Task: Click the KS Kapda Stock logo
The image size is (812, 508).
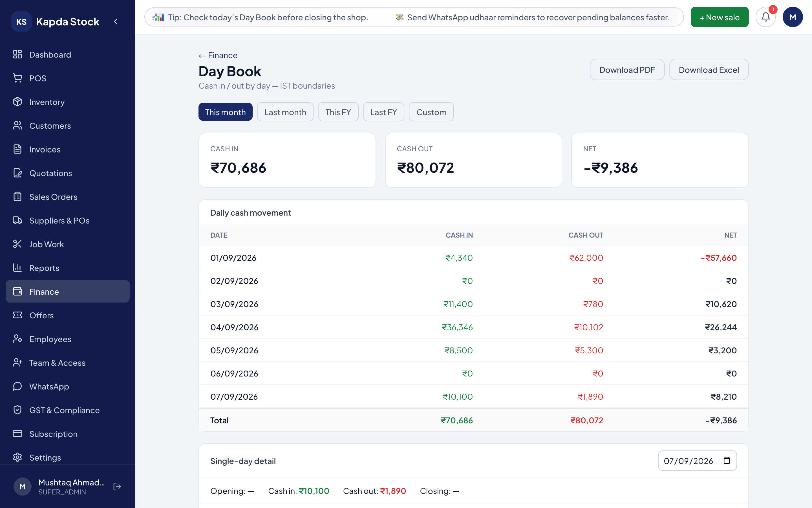Action: [21, 21]
